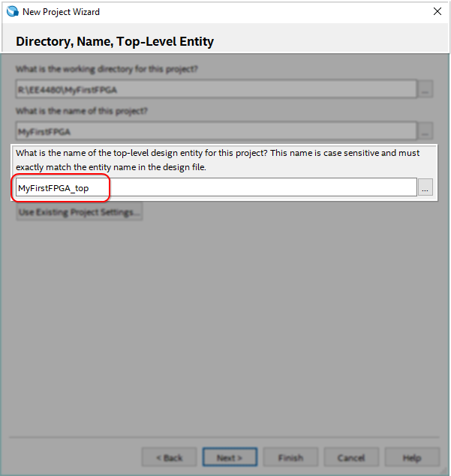
Task: Close the New Project Wizard window
Action: click(437, 12)
